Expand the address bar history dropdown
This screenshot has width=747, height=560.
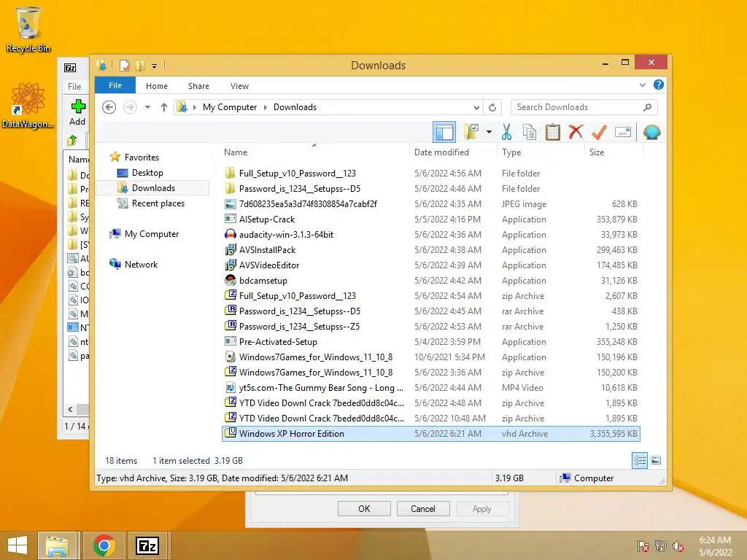click(476, 107)
